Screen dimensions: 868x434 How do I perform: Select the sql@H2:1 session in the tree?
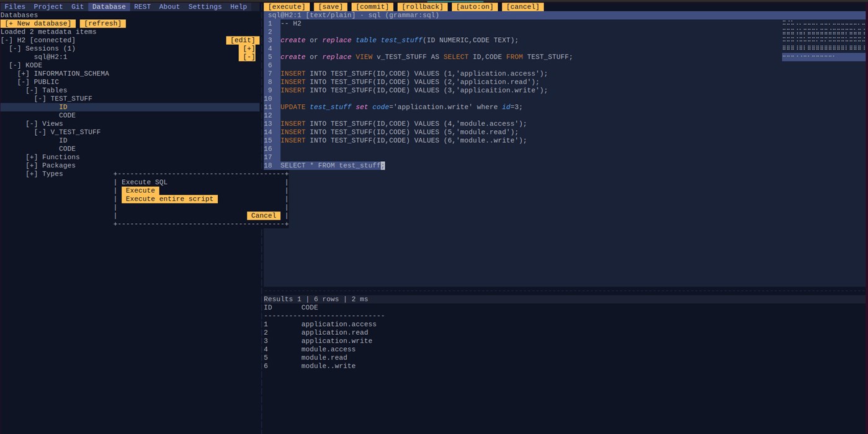[50, 57]
